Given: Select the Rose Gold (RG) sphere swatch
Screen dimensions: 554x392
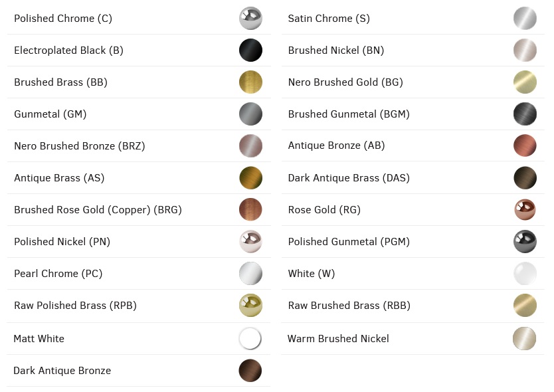Looking at the screenshot, I should pyautogui.click(x=525, y=210).
